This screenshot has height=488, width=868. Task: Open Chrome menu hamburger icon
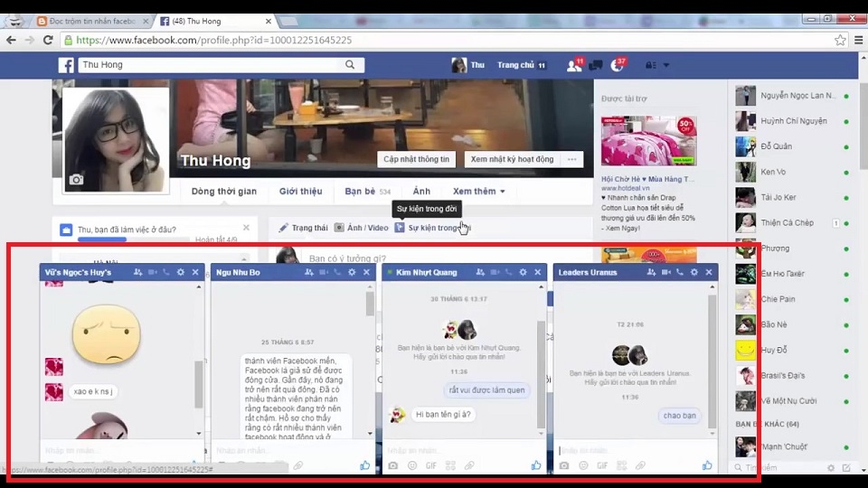pos(859,40)
